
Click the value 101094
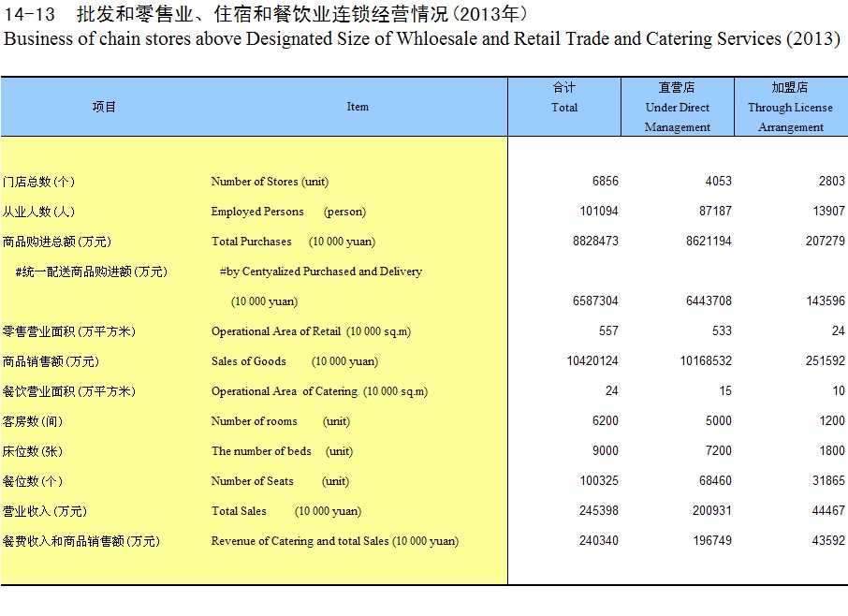pyautogui.click(x=599, y=211)
